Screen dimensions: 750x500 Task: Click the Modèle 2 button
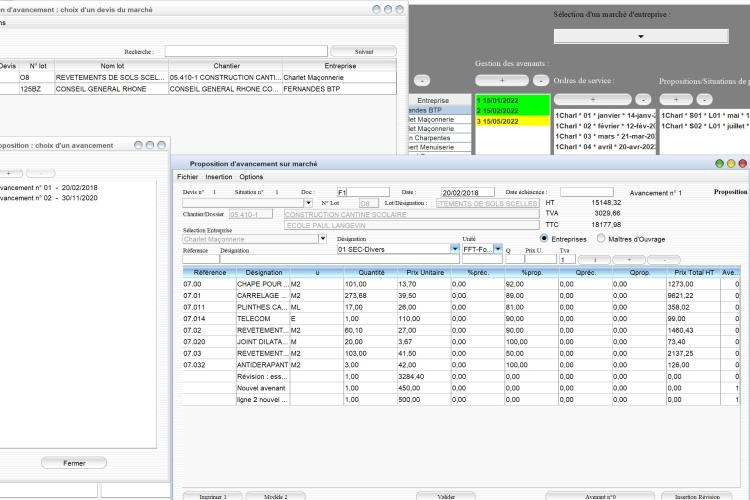coord(276,497)
